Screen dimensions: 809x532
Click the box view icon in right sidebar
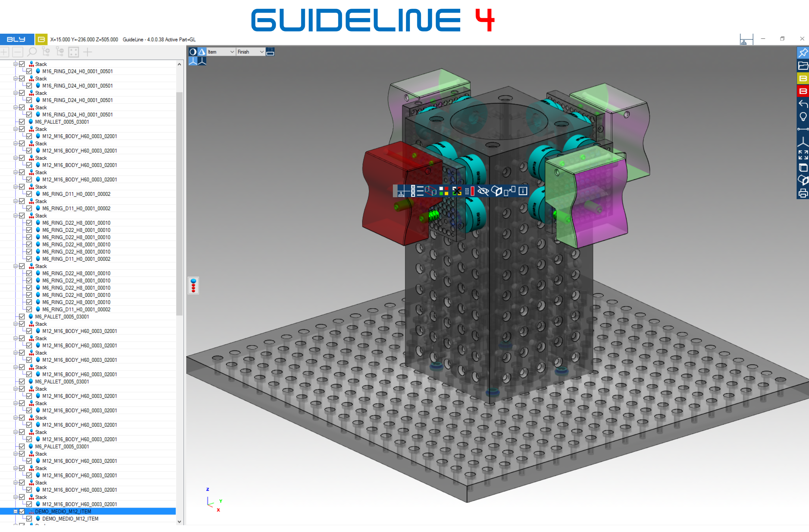pos(803,168)
